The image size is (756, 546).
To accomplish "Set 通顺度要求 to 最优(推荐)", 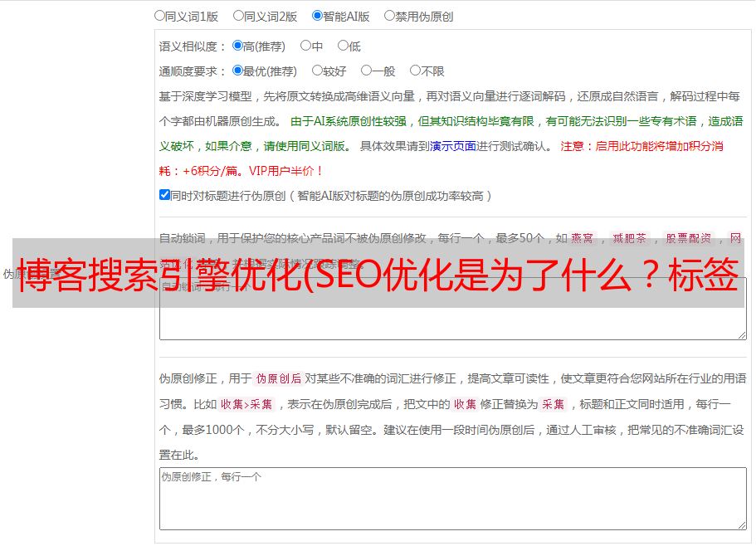I will tap(237, 71).
